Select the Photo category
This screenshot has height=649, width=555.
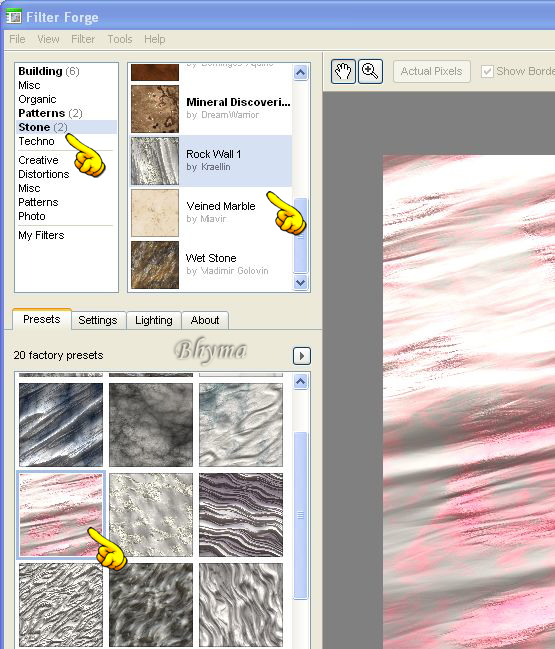[x=31, y=216]
